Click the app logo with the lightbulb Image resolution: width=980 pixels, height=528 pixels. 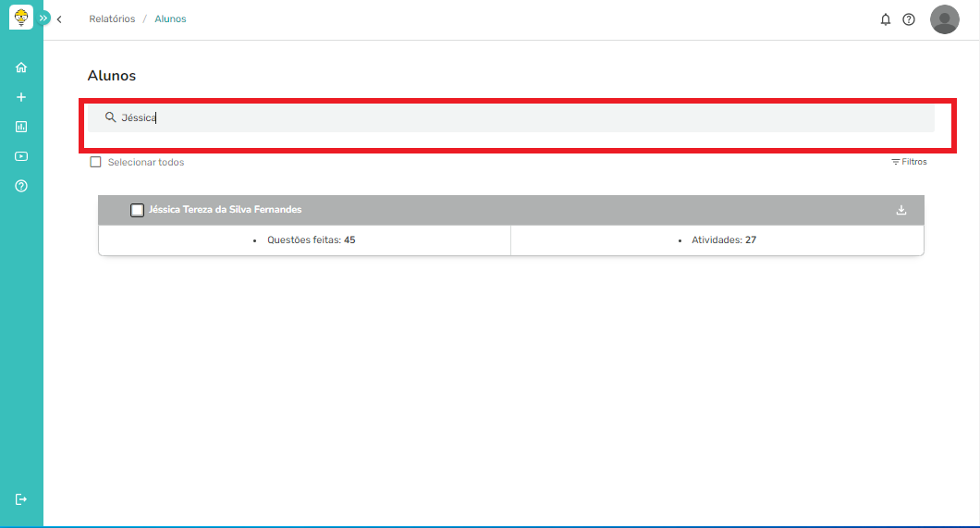pyautogui.click(x=20, y=18)
